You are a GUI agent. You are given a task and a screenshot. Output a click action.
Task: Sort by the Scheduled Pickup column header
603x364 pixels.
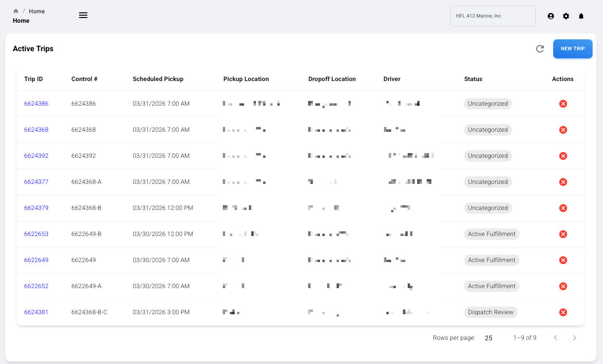coord(158,79)
